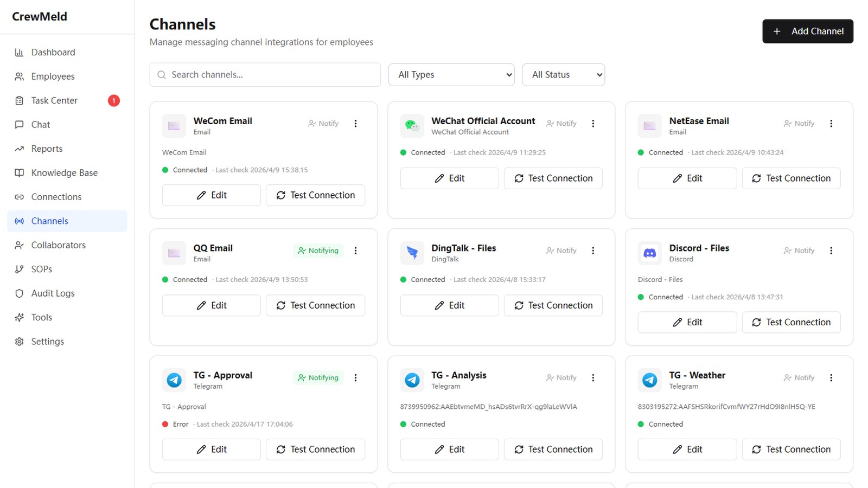
Task: Click the CrewMeld logo text
Action: point(40,17)
